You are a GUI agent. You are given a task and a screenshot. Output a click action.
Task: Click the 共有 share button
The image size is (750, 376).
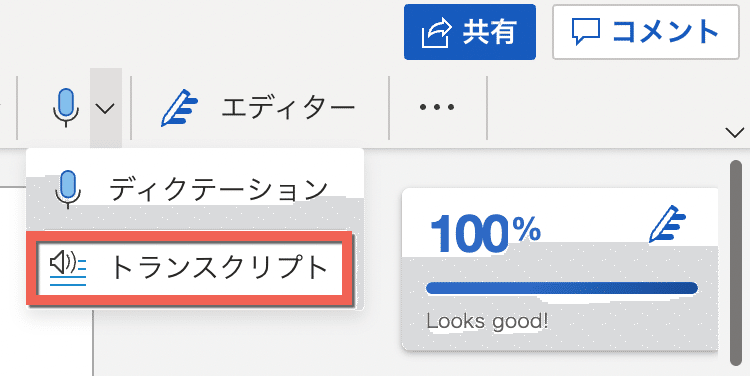coord(470,32)
